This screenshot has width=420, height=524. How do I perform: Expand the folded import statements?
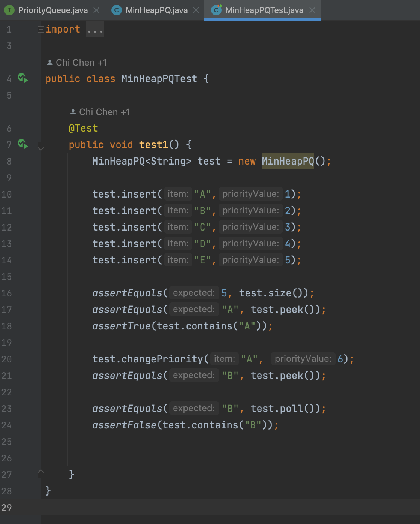tap(41, 30)
